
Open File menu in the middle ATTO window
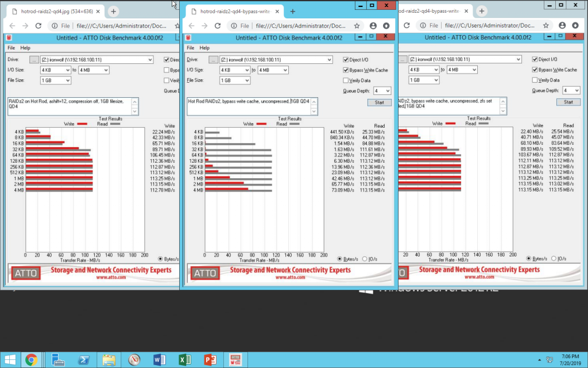point(191,48)
